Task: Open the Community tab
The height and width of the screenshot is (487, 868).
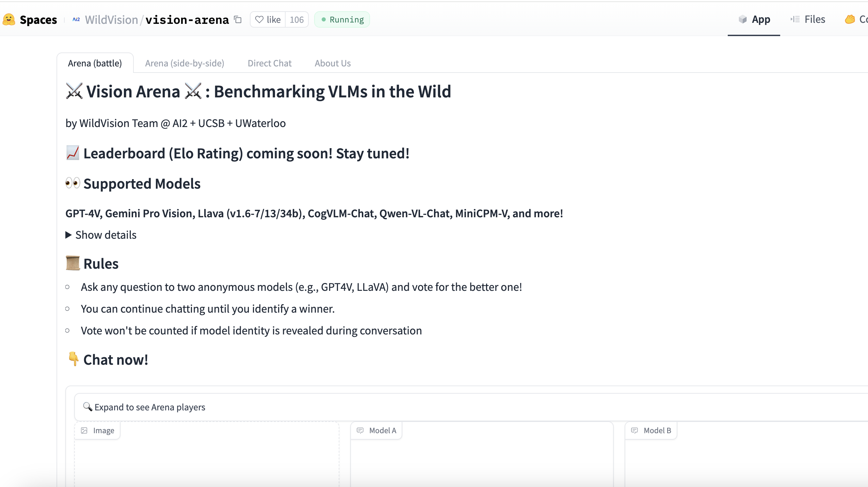Action: pos(856,19)
